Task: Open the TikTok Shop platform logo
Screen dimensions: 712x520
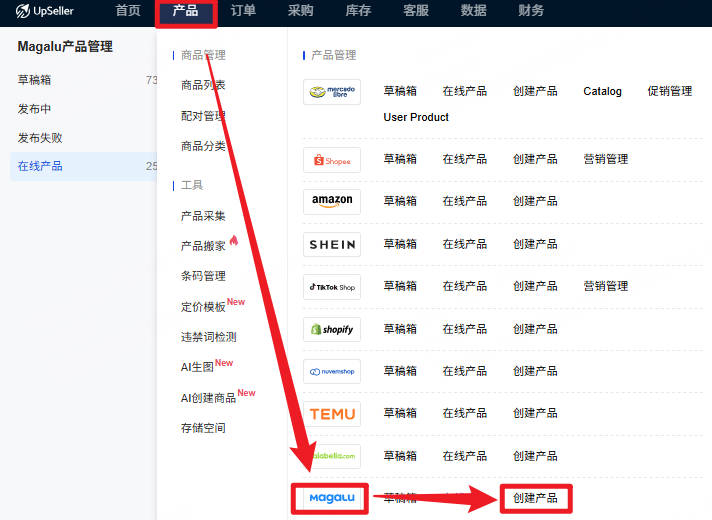Action: [x=332, y=287]
